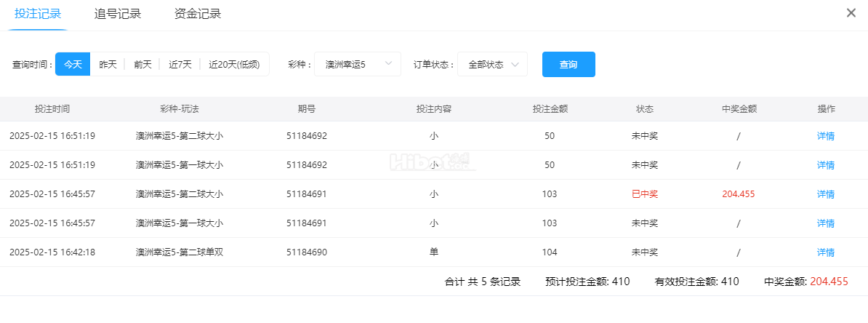Click the chevron arrow in 订单状态 selector
The image size is (868, 323).
point(515,64)
